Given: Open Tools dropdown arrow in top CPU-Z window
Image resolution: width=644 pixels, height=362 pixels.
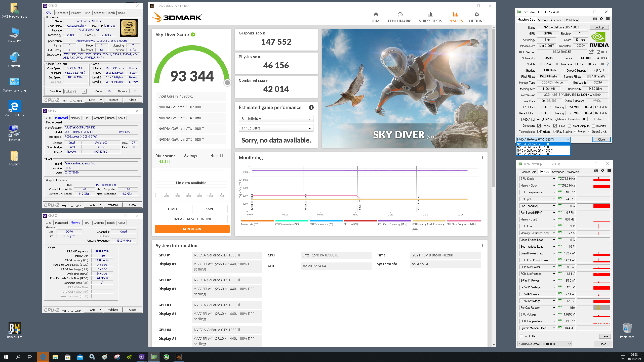Looking at the screenshot, I should pos(101,100).
